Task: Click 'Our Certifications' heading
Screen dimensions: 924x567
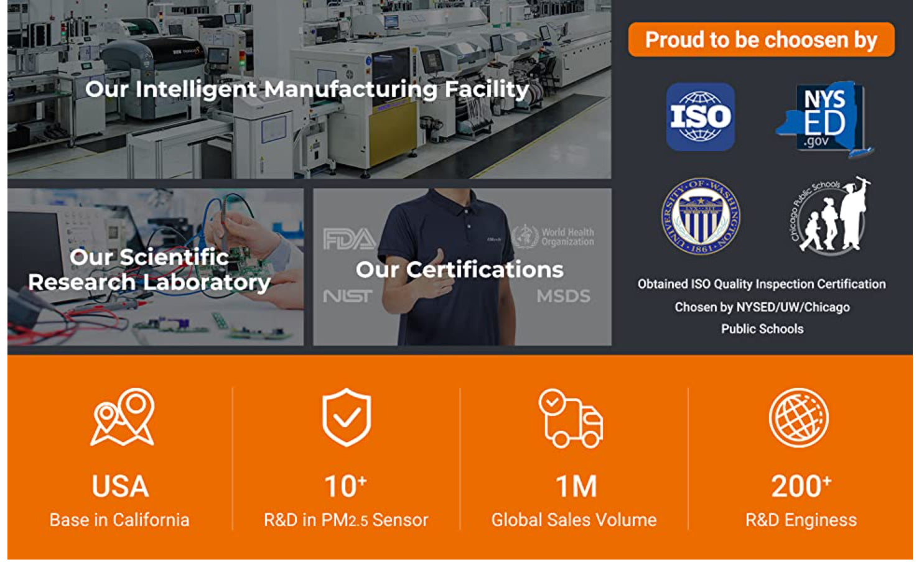Action: tap(459, 269)
